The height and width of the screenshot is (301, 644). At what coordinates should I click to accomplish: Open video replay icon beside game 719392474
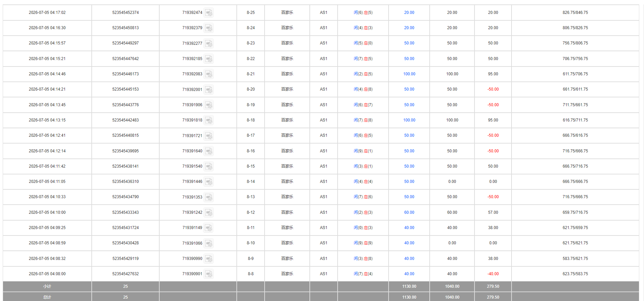click(209, 13)
